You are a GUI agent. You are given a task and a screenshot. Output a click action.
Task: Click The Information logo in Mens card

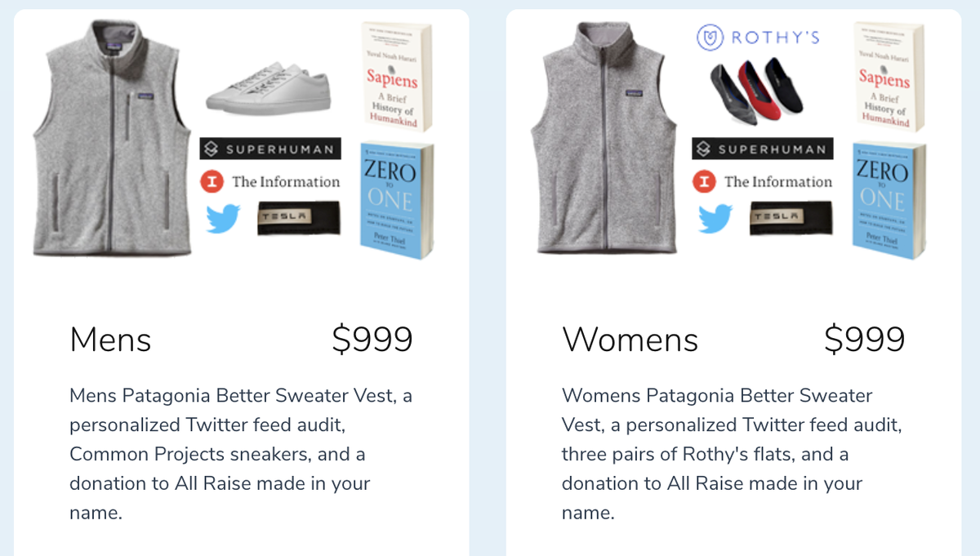click(x=270, y=181)
